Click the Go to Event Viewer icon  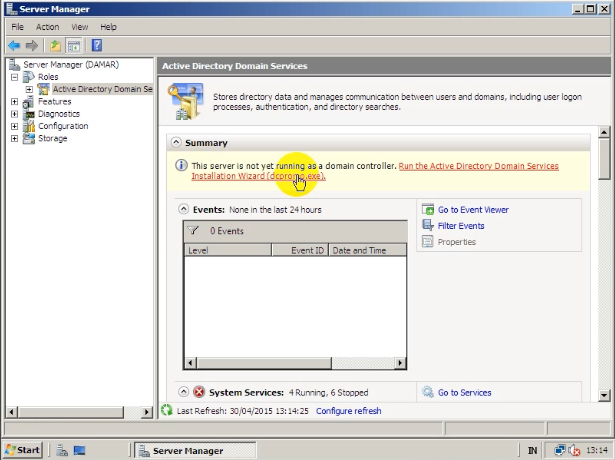(x=428, y=209)
